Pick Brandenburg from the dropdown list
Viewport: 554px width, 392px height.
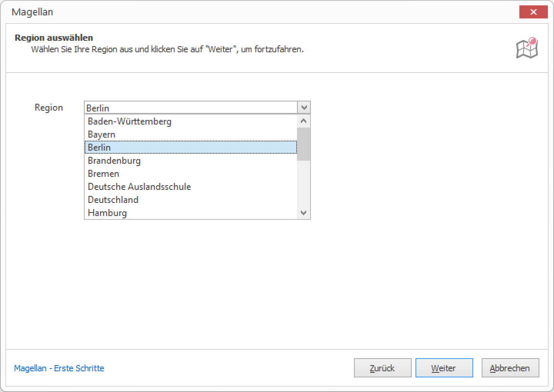(191, 161)
